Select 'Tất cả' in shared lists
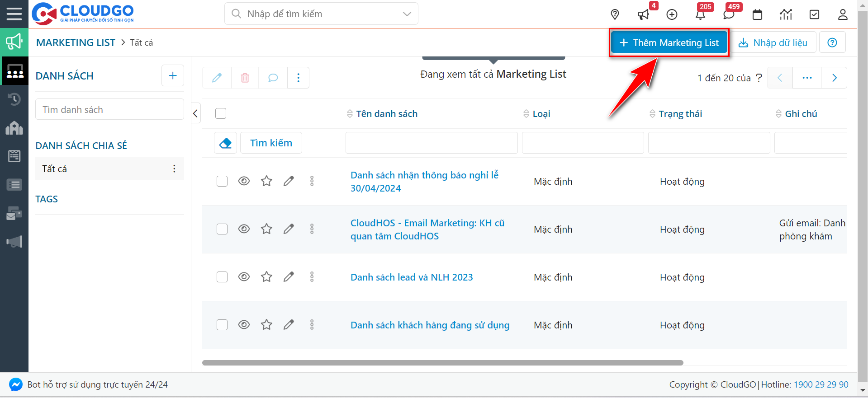Viewport: 868px width, 398px height. 55,169
